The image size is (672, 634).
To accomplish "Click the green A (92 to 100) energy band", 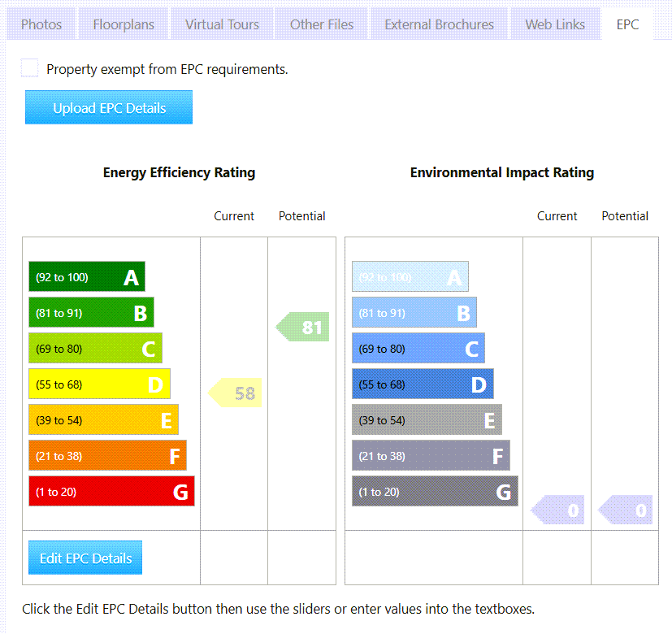I will coord(87,277).
